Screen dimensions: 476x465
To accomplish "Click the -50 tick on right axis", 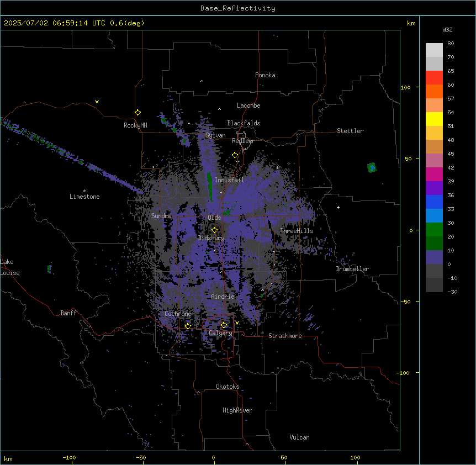I will point(405,302).
